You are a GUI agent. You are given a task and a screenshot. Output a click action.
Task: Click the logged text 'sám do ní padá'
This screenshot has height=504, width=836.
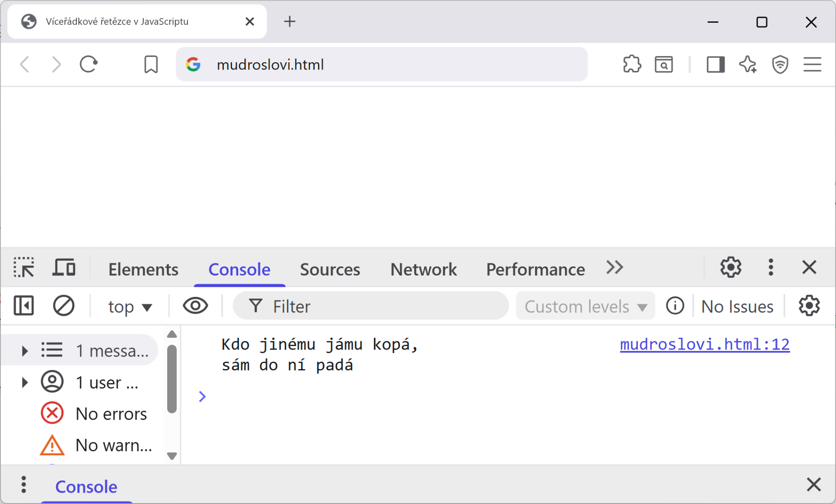pyautogui.click(x=287, y=365)
